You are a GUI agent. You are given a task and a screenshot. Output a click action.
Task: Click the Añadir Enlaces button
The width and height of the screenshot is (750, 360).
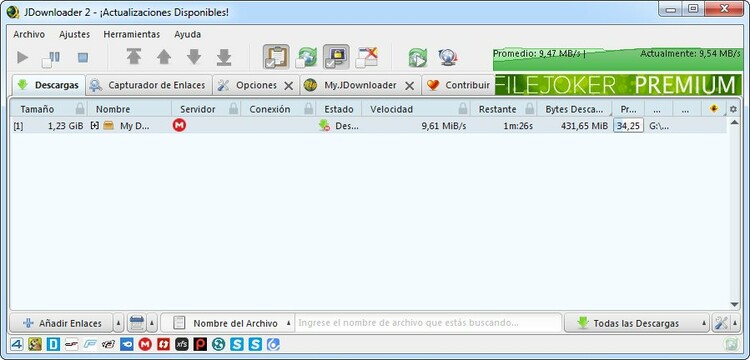click(x=61, y=323)
